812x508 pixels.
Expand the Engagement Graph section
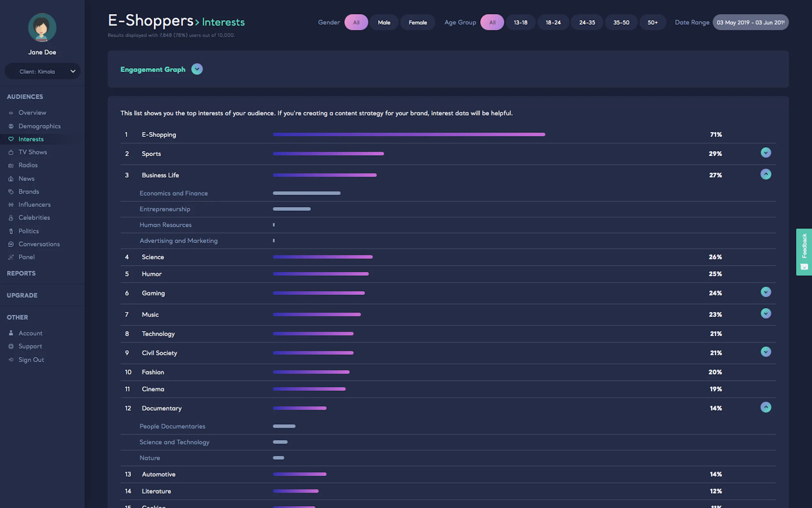[x=197, y=69]
